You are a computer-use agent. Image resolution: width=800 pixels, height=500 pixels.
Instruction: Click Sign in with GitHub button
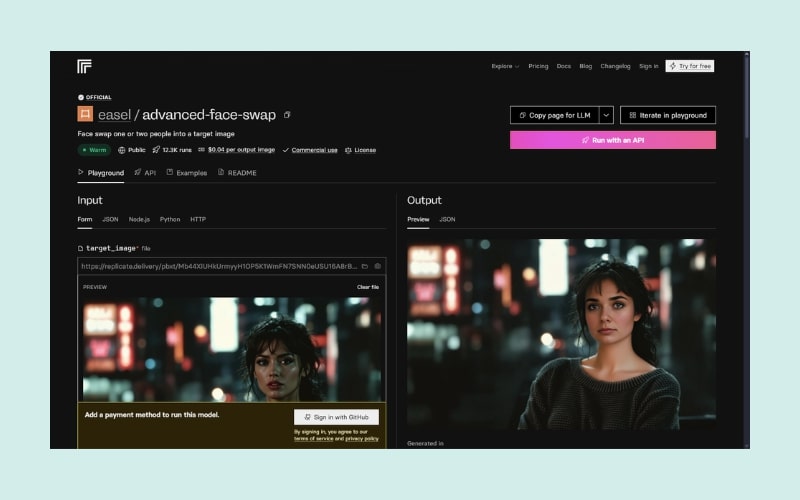pos(336,417)
